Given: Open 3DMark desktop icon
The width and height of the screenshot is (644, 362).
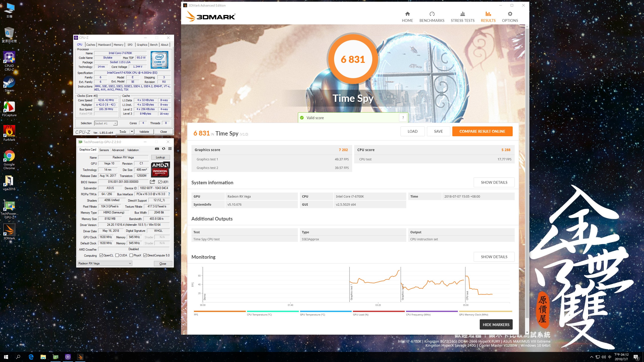Looking at the screenshot, I should (9, 232).
